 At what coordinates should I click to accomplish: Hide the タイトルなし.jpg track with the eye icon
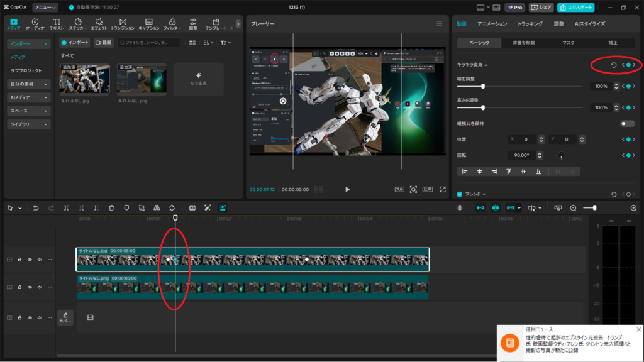pos(30,259)
